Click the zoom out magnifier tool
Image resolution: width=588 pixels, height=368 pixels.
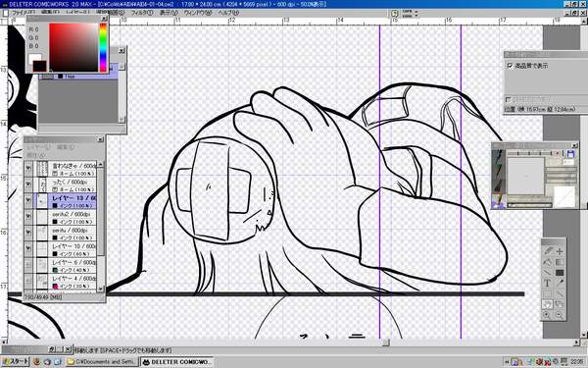(560, 315)
